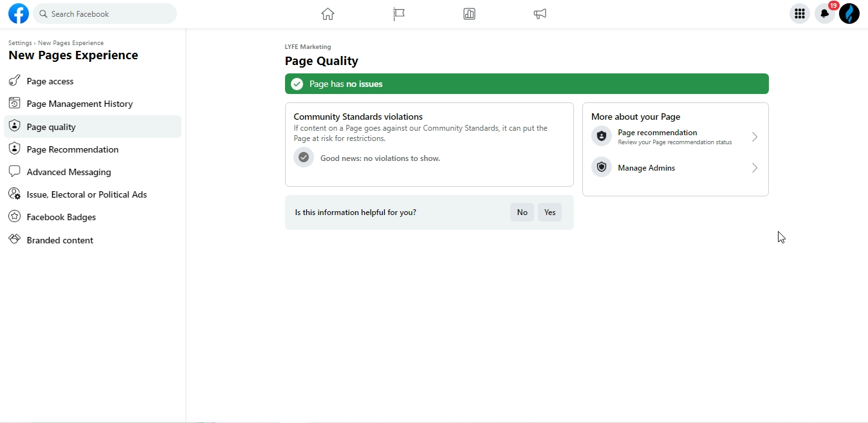
Task: Select Issue, Electoral or Political Ads
Action: point(93,194)
